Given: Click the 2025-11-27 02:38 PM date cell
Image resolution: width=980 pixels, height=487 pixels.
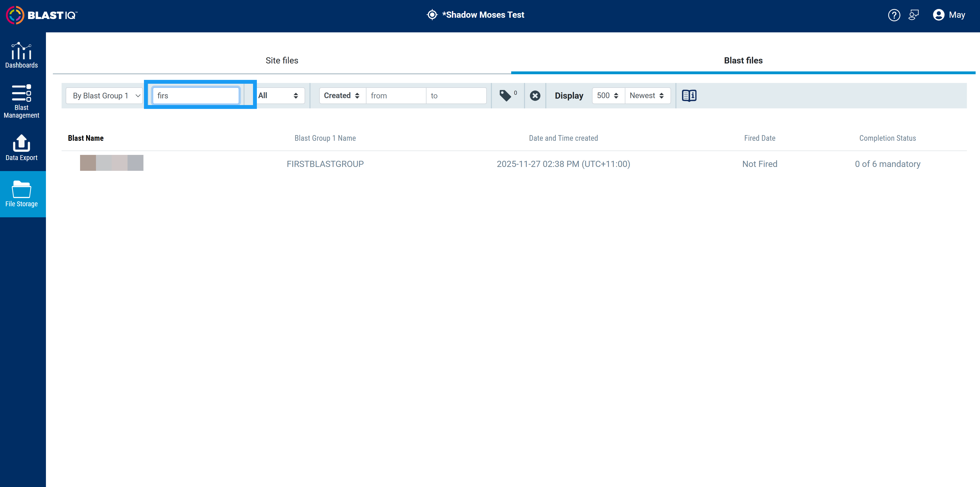Looking at the screenshot, I should click(x=564, y=164).
